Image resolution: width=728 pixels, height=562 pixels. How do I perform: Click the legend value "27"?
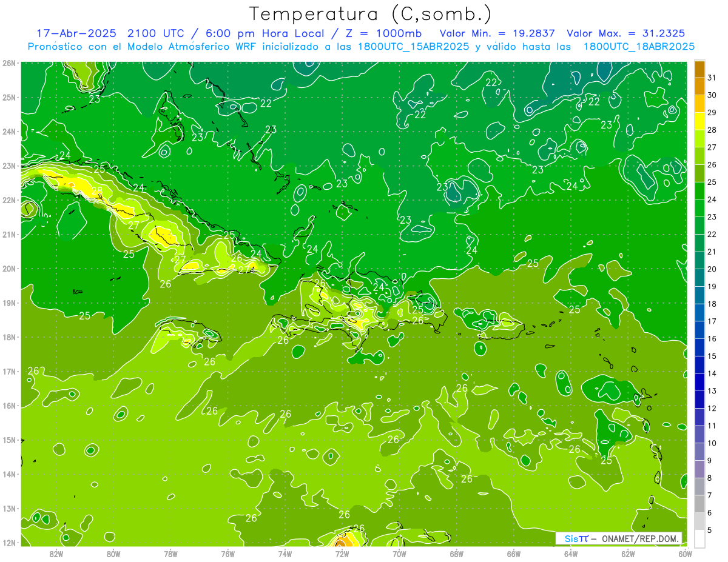coord(712,147)
